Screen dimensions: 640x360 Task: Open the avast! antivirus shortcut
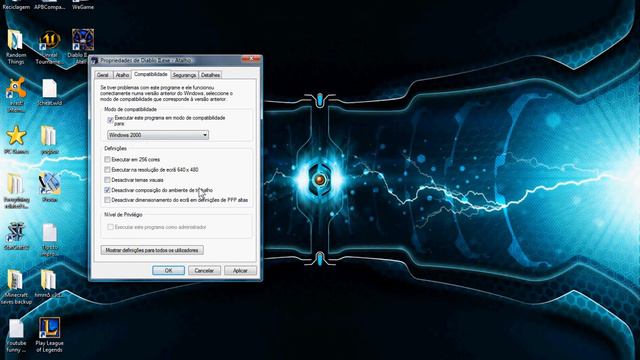[16, 88]
